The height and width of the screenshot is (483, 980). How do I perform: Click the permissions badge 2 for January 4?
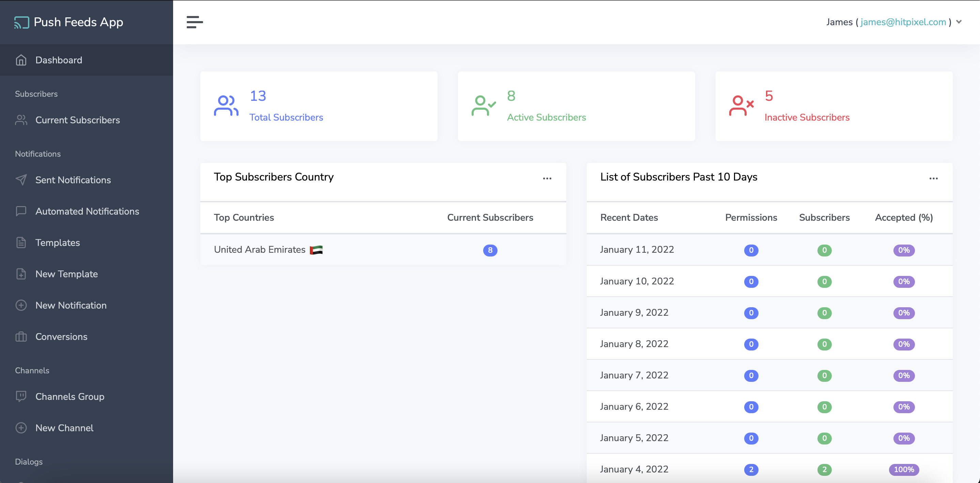click(x=751, y=470)
